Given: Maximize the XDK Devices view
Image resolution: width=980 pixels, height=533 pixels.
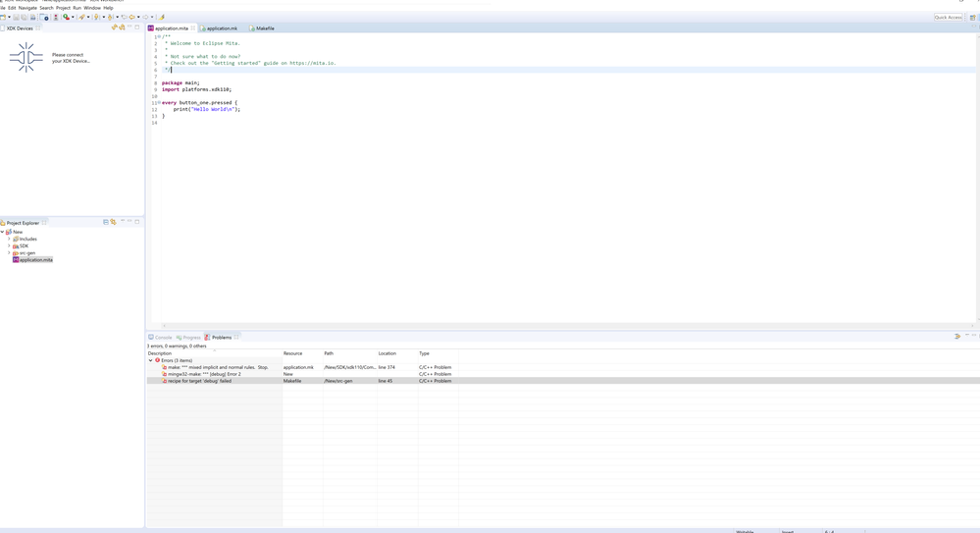Looking at the screenshot, I should click(137, 27).
